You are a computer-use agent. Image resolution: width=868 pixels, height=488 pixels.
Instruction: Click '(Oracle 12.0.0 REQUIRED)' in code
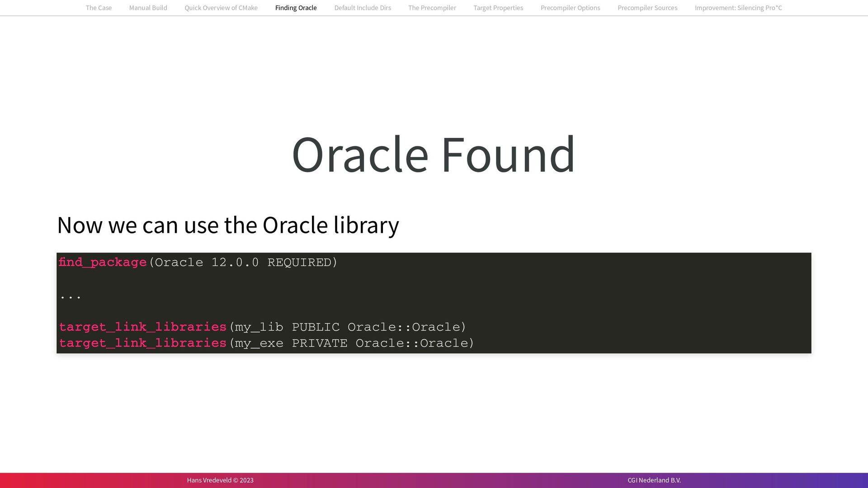(x=243, y=262)
